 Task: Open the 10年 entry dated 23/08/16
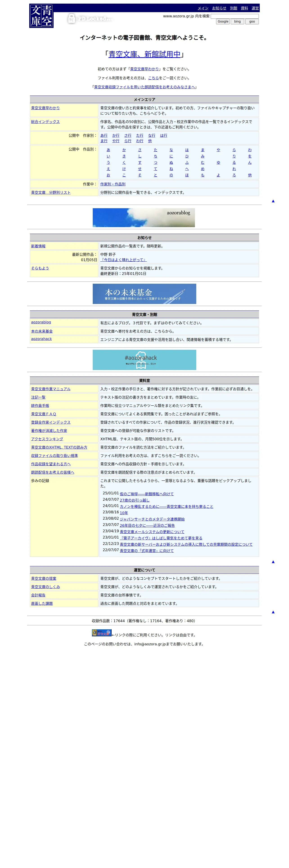[124, 513]
